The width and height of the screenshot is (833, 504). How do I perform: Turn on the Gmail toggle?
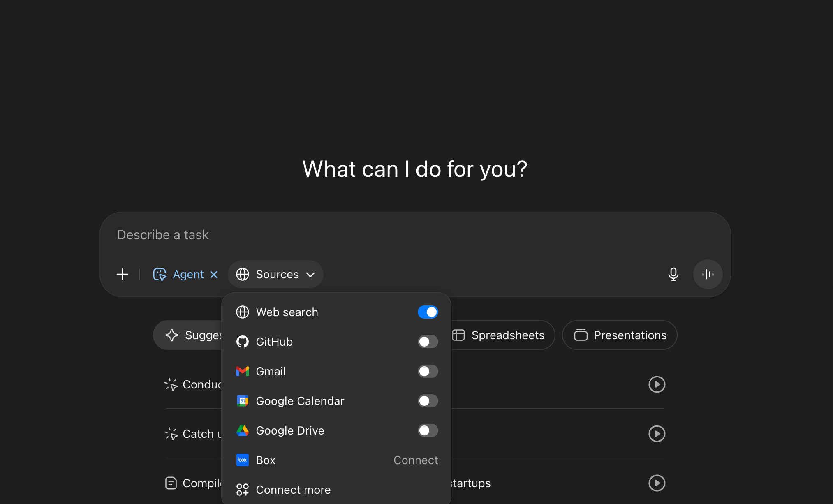[x=428, y=371]
